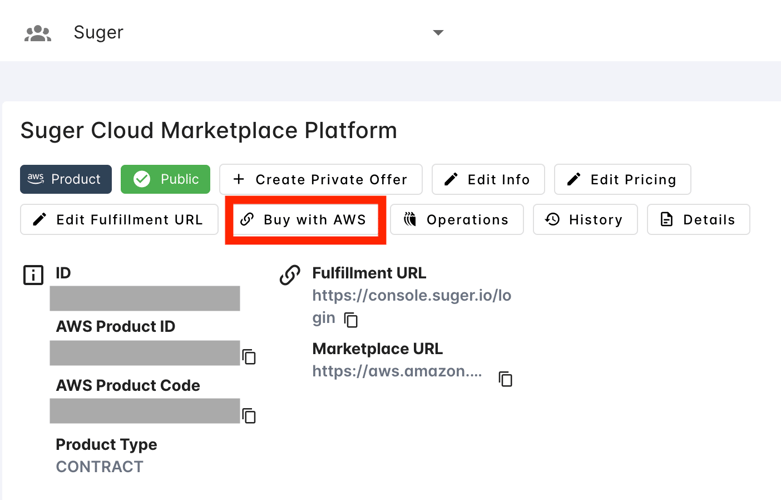Viewport: 781px width, 500px height.
Task: Copy the Fulfillment URL
Action: (351, 320)
